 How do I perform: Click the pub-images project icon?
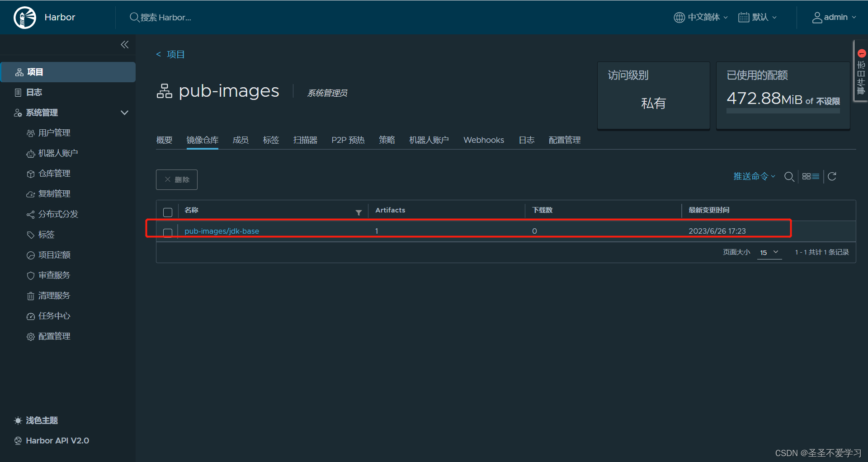(x=165, y=91)
